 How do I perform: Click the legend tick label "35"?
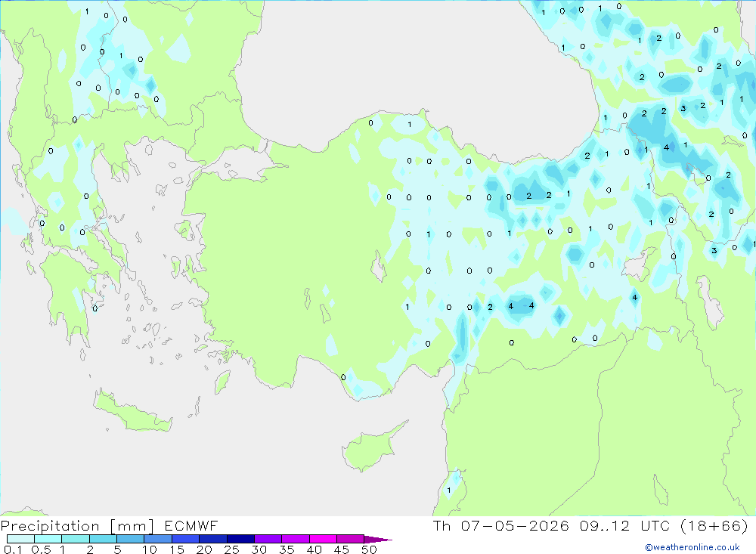point(287,549)
